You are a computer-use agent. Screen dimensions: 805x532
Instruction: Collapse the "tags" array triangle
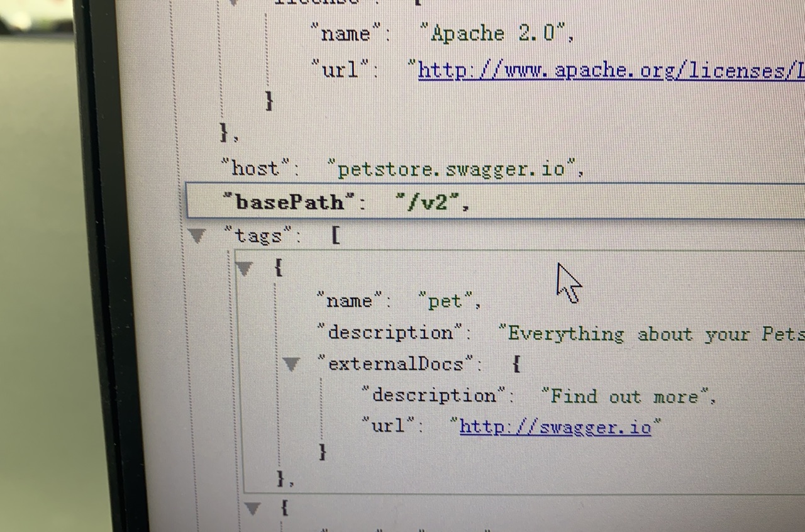coord(197,236)
